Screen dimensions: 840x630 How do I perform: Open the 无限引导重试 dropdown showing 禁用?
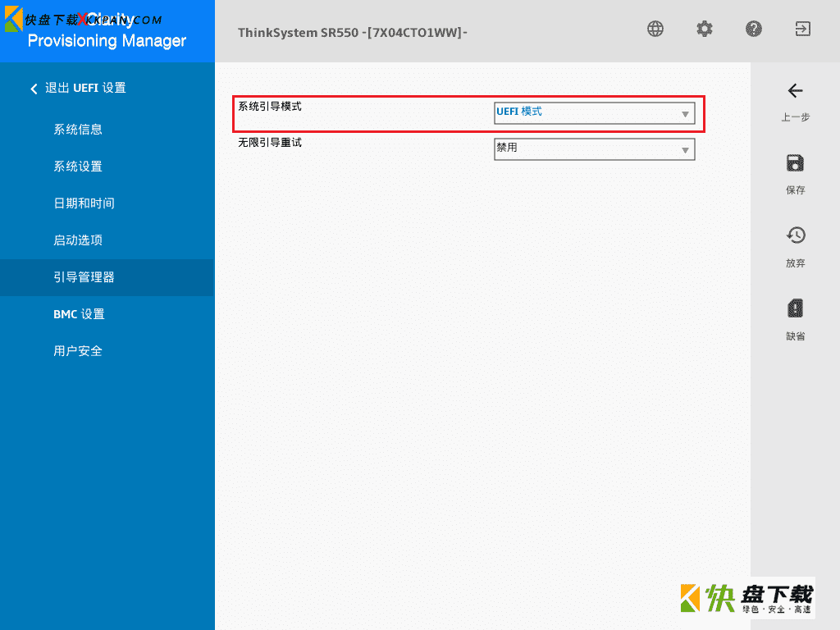(x=594, y=149)
